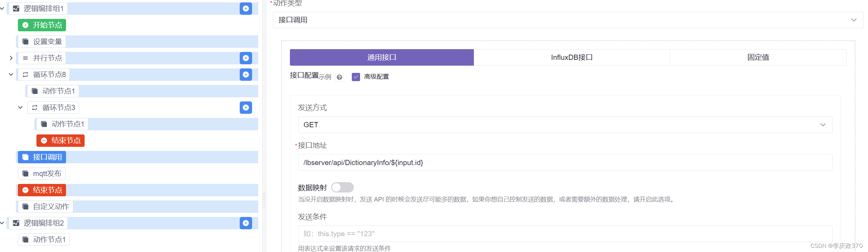Collapse the 逻辑编排组1 group
The image size is (868, 252).
click(2, 8)
